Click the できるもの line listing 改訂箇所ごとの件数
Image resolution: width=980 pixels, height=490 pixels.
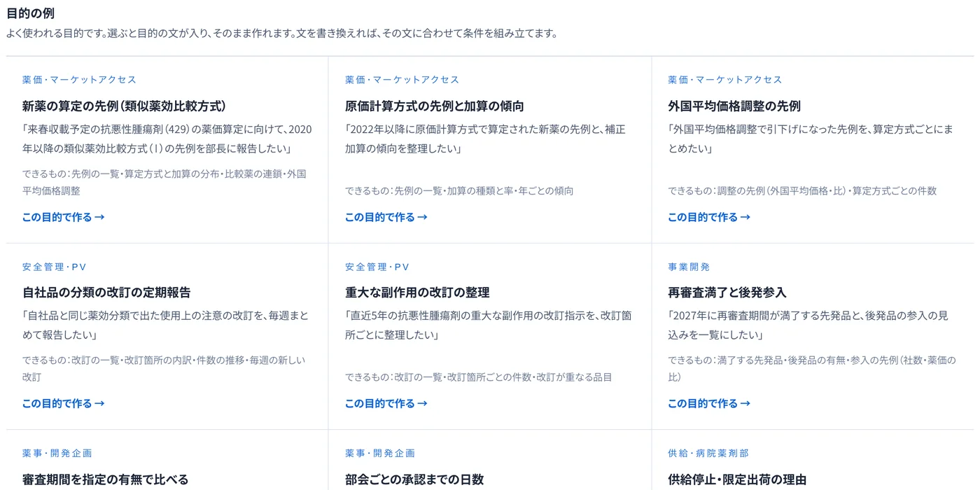[478, 377]
